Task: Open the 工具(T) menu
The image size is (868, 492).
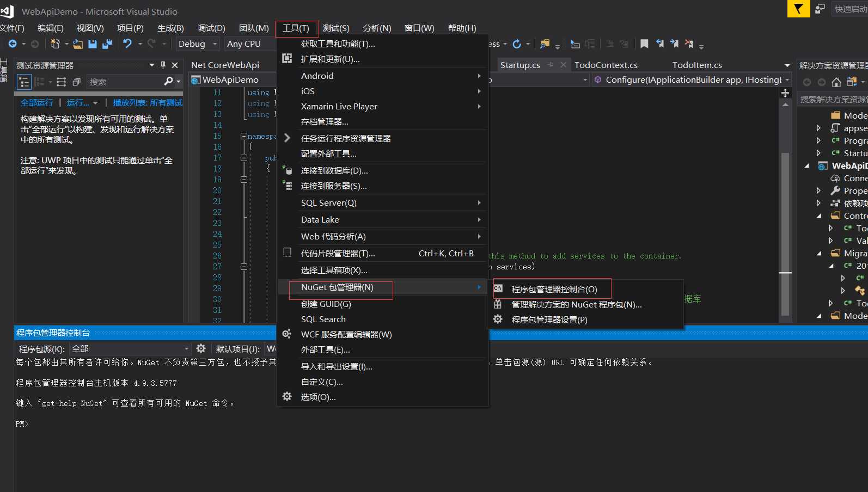Action: 296,28
